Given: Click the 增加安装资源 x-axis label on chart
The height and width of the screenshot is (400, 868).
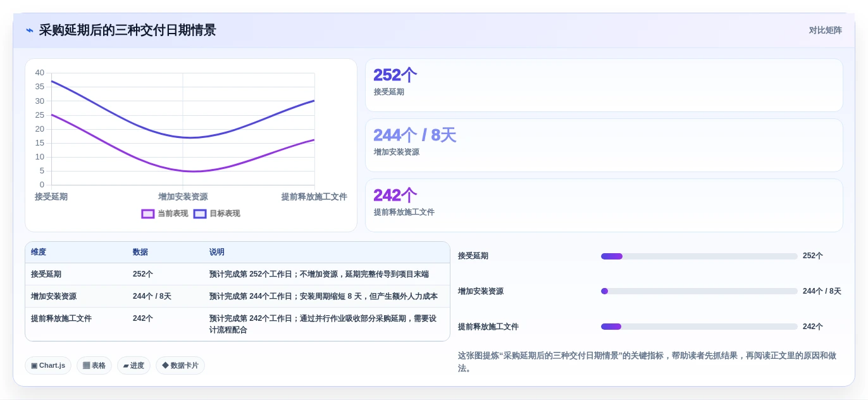Looking at the screenshot, I should click(183, 197).
